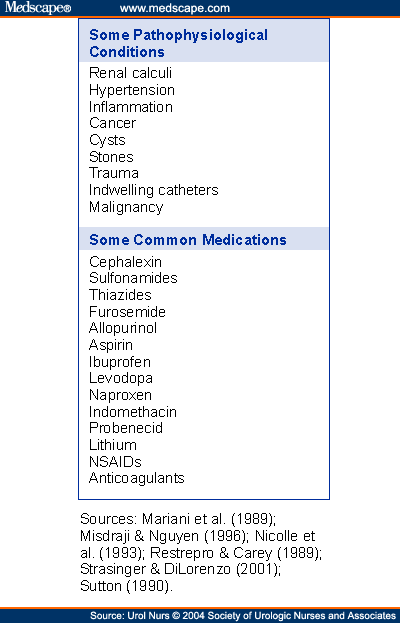Click the Probenecid item
The height and width of the screenshot is (623, 400).
pyautogui.click(x=126, y=428)
